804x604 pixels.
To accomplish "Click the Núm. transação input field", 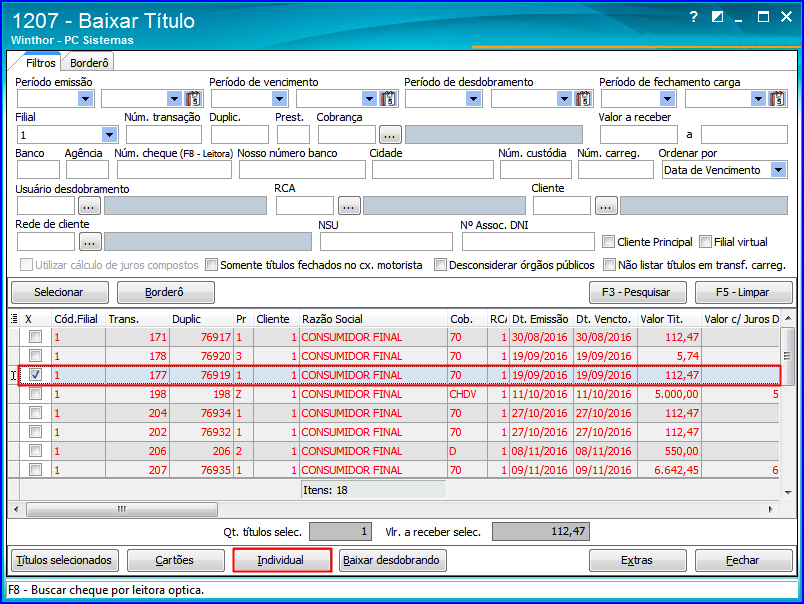I will tap(164, 135).
